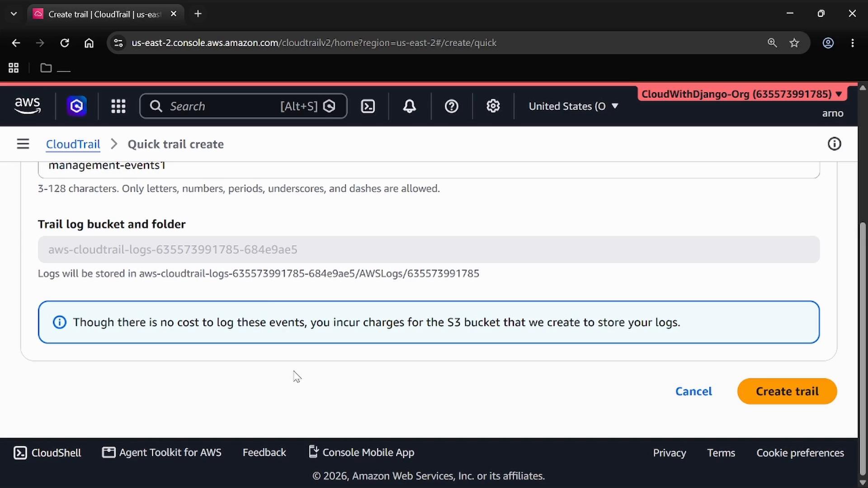The height and width of the screenshot is (488, 868).
Task: Open the browser profile icon
Action: click(x=828, y=43)
